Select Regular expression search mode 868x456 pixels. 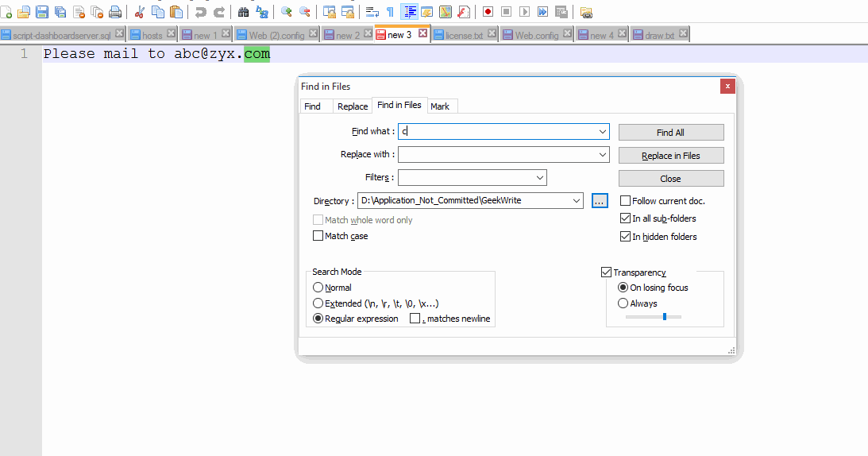[x=318, y=319]
